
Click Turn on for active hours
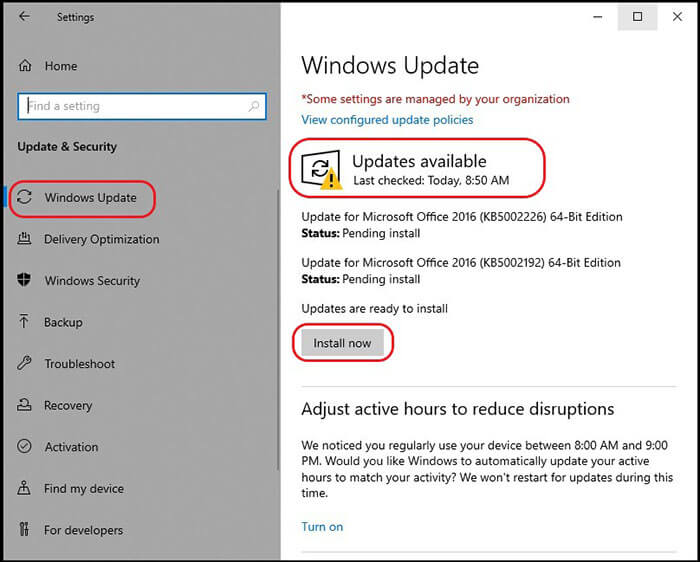(322, 527)
